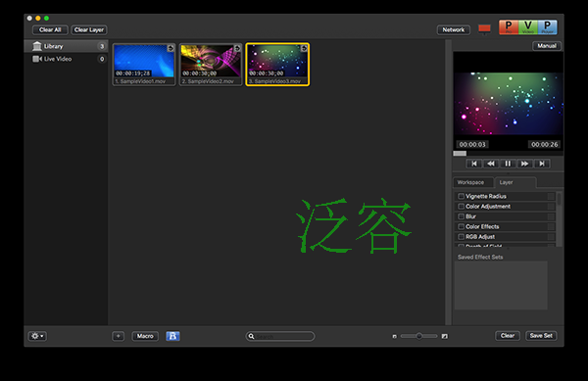Viewport: 588px width, 381px height.
Task: Enable the Color Adjustment effect checkbox
Action: (462, 207)
